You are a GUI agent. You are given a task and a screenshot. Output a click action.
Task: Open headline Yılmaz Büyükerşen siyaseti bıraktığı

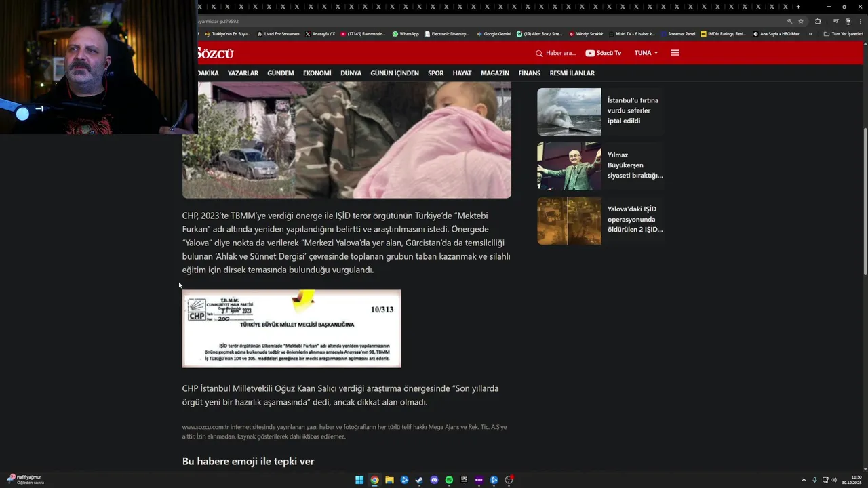coord(635,165)
